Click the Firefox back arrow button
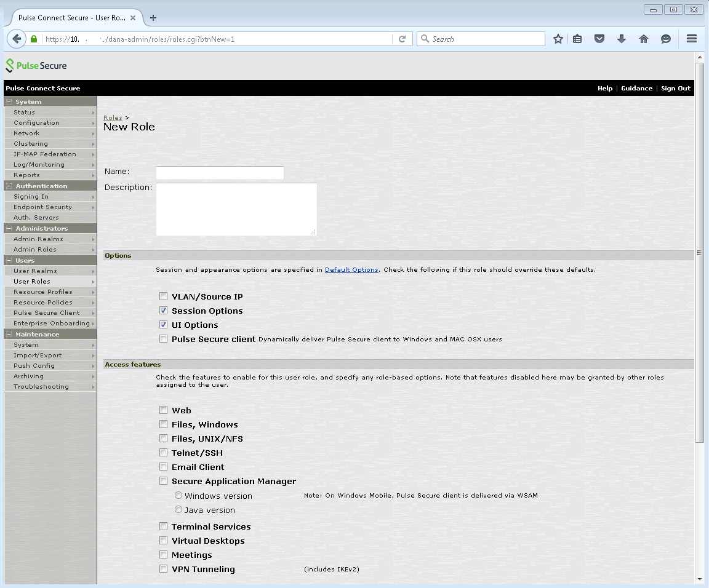The height and width of the screenshot is (588, 709). (17, 39)
